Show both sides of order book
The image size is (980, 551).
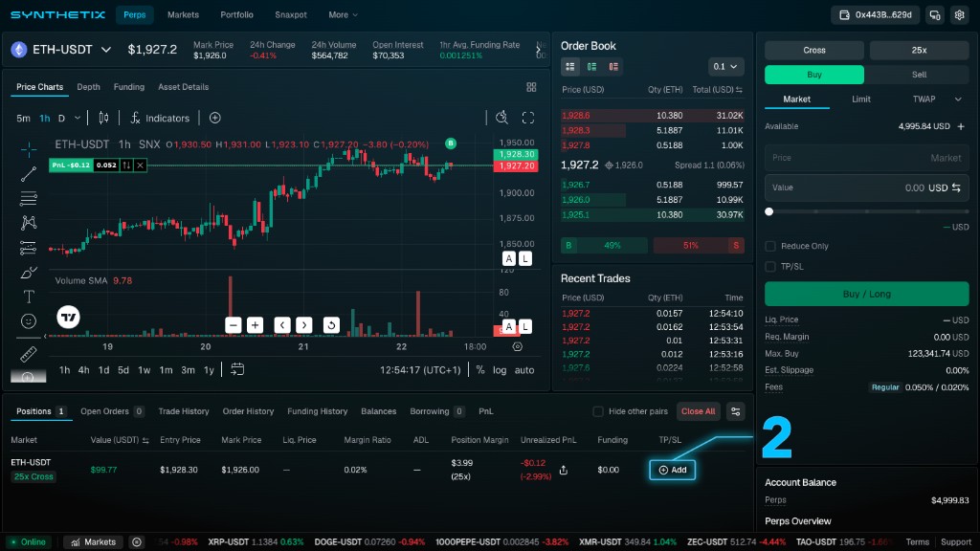570,66
